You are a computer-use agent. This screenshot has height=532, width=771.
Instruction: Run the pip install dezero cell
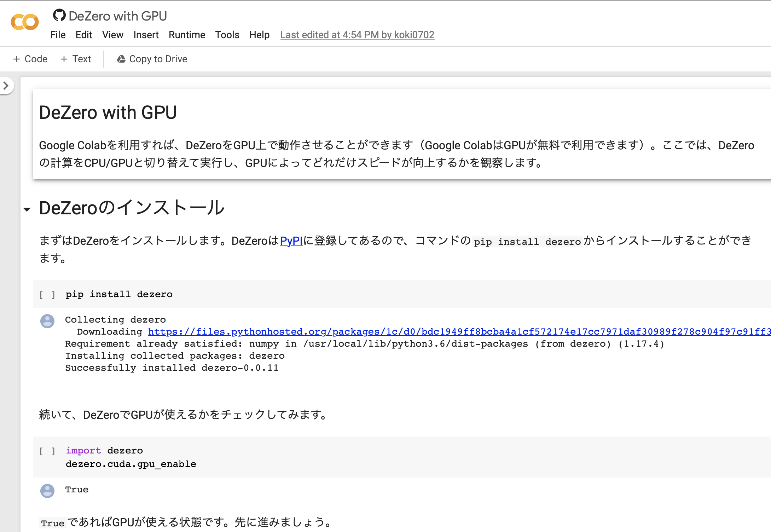coord(47,295)
